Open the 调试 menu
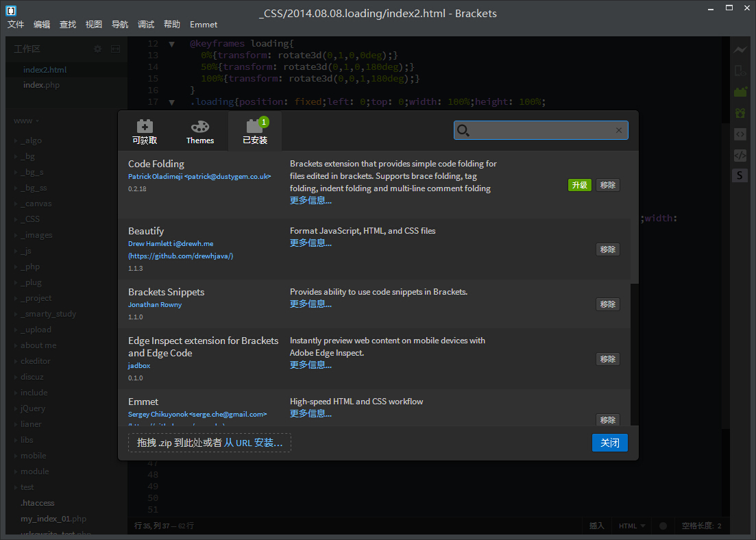This screenshot has width=756, height=540. (146, 24)
